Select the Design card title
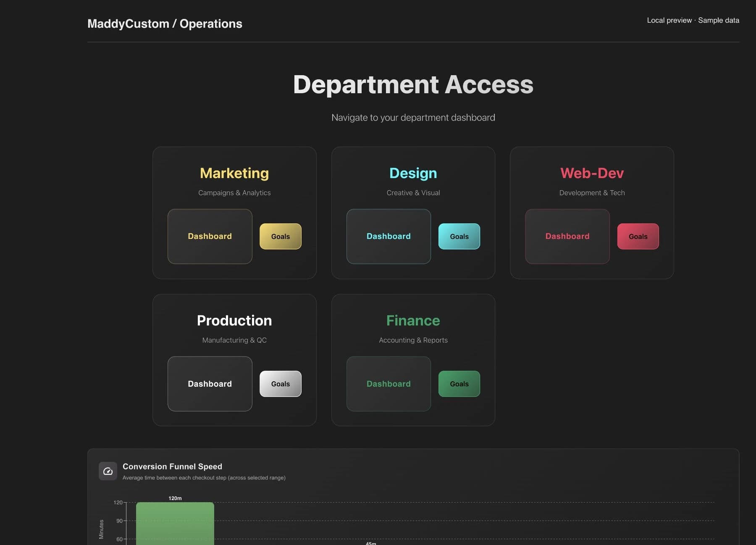 413,173
